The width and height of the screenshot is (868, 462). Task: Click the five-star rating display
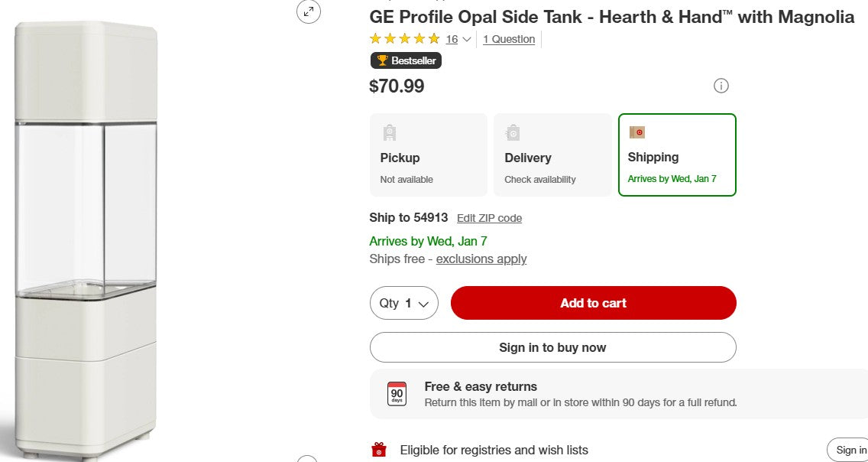[x=405, y=38]
